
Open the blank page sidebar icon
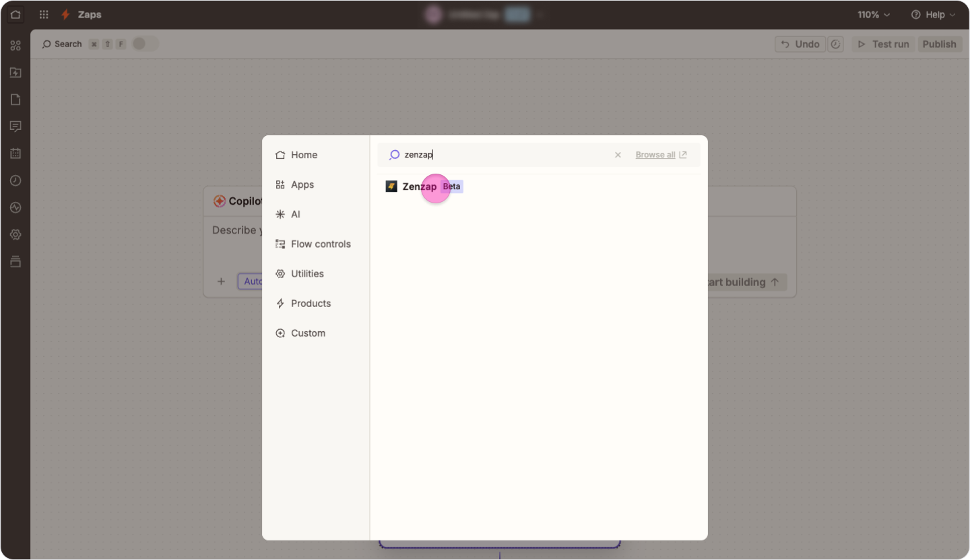(x=15, y=100)
